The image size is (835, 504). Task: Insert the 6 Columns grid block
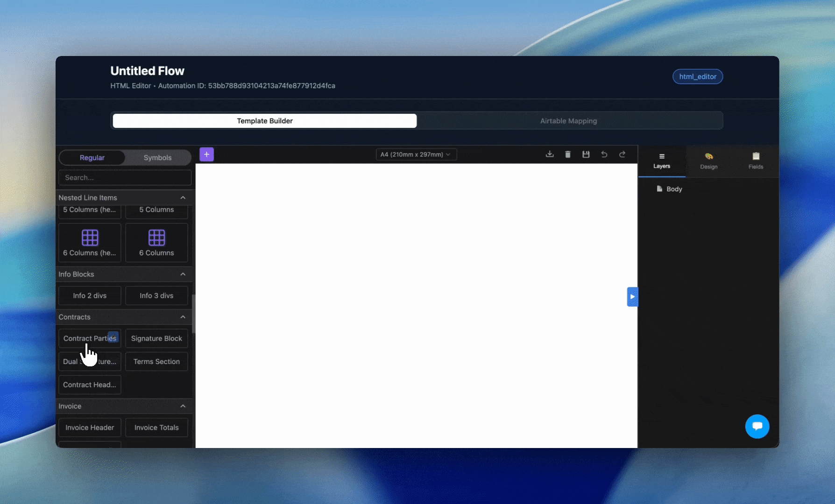[156, 243]
